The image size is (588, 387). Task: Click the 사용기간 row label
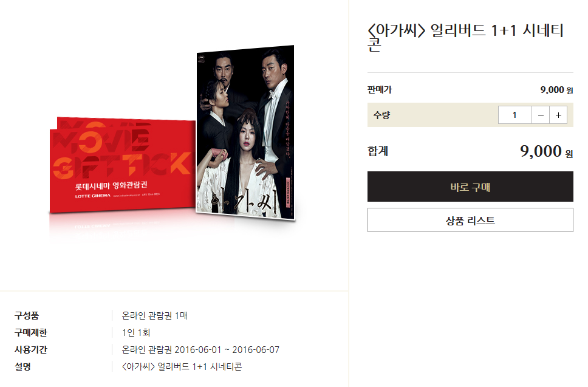click(x=31, y=349)
